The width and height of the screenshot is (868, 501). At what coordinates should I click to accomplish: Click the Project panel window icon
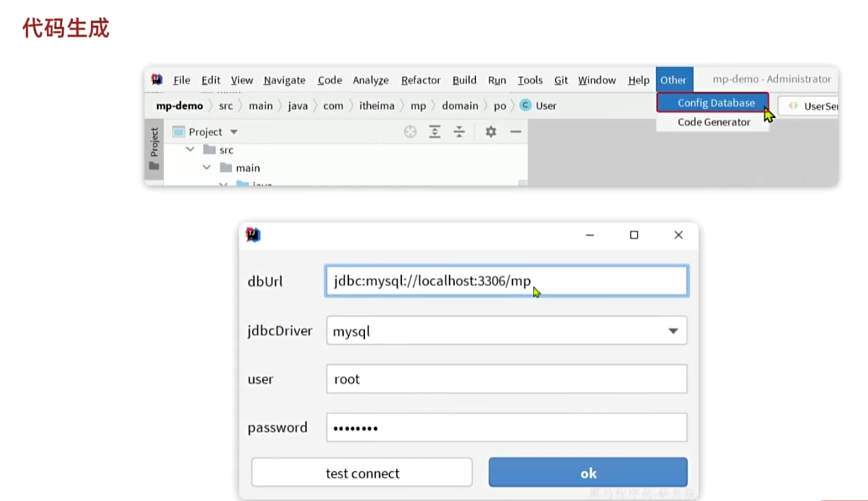(x=178, y=132)
